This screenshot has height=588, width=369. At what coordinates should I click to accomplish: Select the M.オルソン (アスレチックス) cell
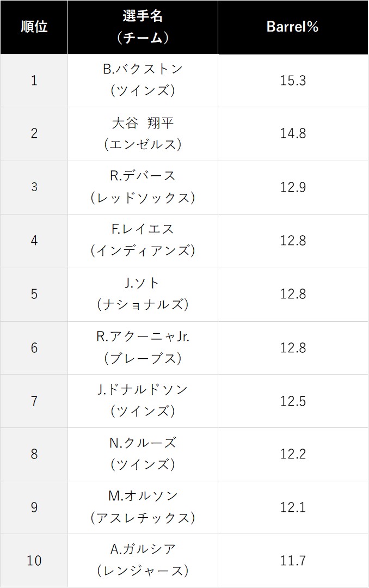143,507
